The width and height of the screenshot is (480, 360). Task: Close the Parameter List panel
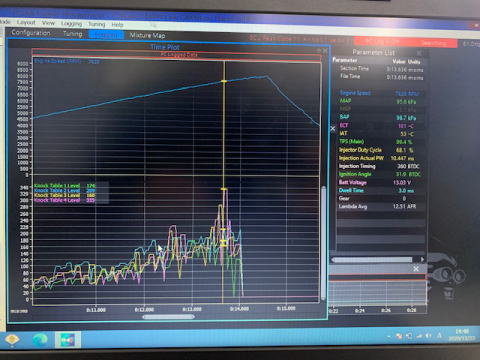click(419, 53)
